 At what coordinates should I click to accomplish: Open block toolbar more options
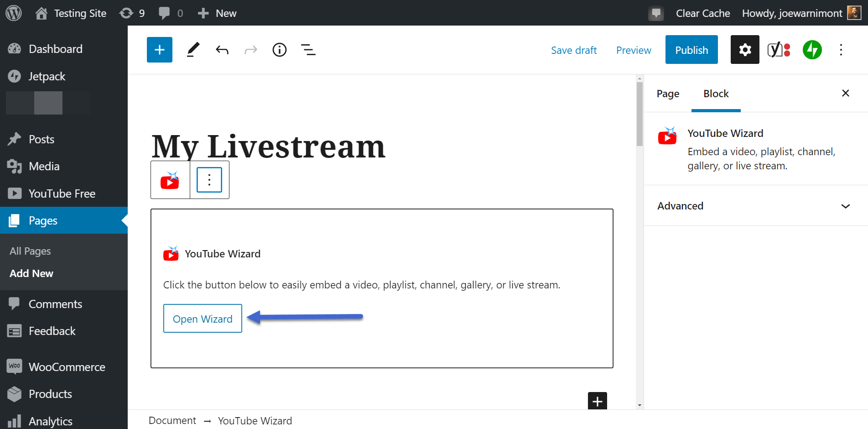209,180
